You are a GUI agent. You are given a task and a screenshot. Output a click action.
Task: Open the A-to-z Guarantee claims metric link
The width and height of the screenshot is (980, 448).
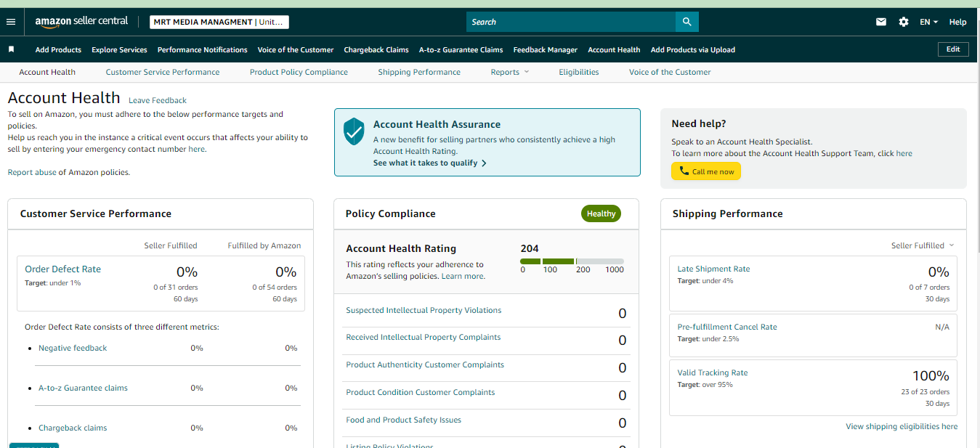click(83, 388)
